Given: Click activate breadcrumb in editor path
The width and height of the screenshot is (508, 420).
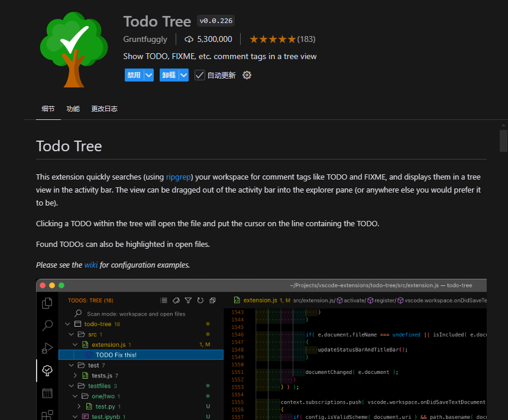Looking at the screenshot, I should (x=351, y=300).
